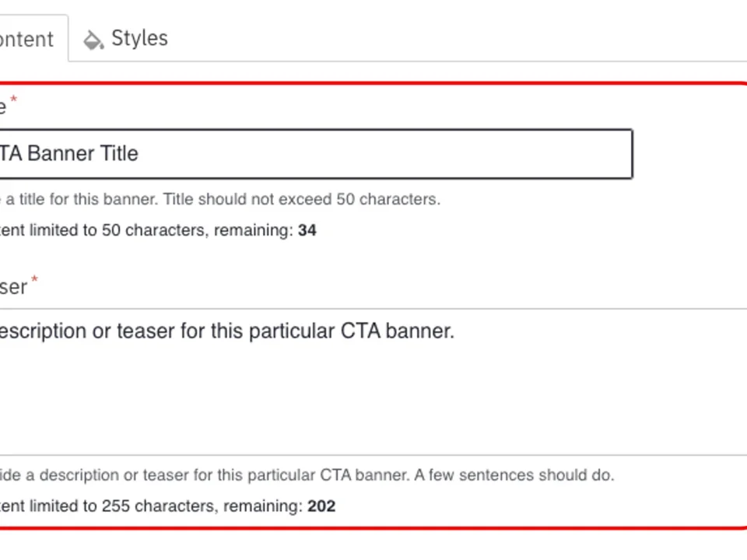Select the text CTA Banner Title
This screenshot has width=747, height=560.
coord(69,153)
